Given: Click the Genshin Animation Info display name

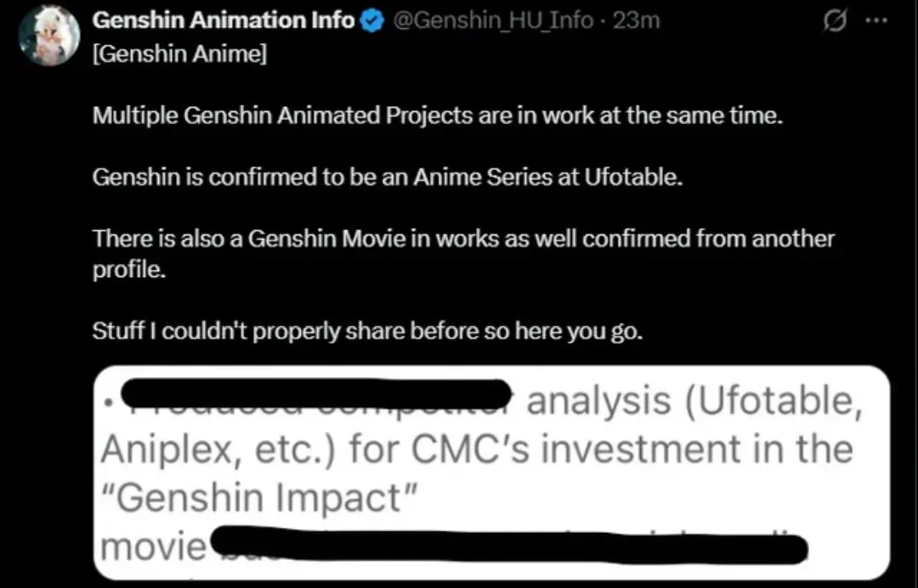Looking at the screenshot, I should click(223, 20).
